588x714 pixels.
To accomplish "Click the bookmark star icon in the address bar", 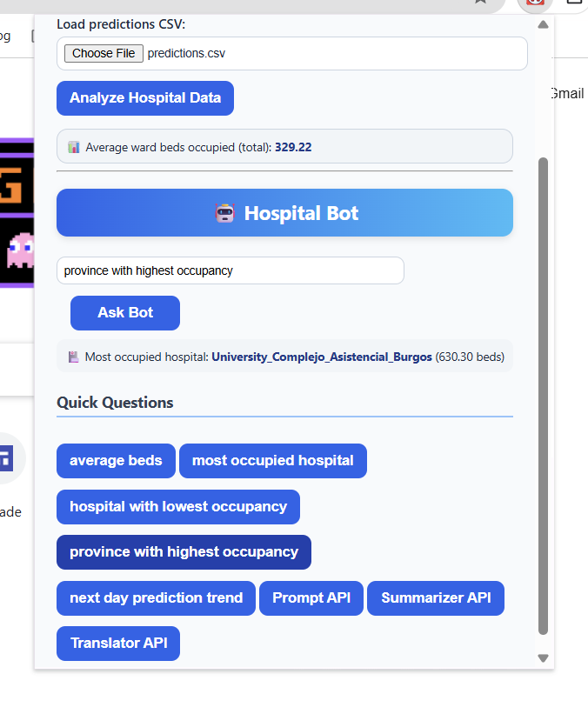I will point(480,4).
